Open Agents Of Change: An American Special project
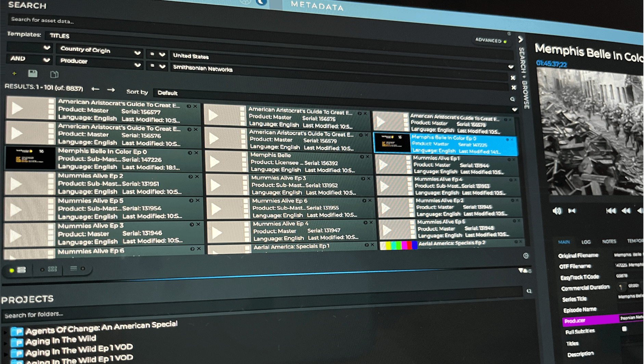The height and width of the screenshot is (364, 644). [101, 327]
